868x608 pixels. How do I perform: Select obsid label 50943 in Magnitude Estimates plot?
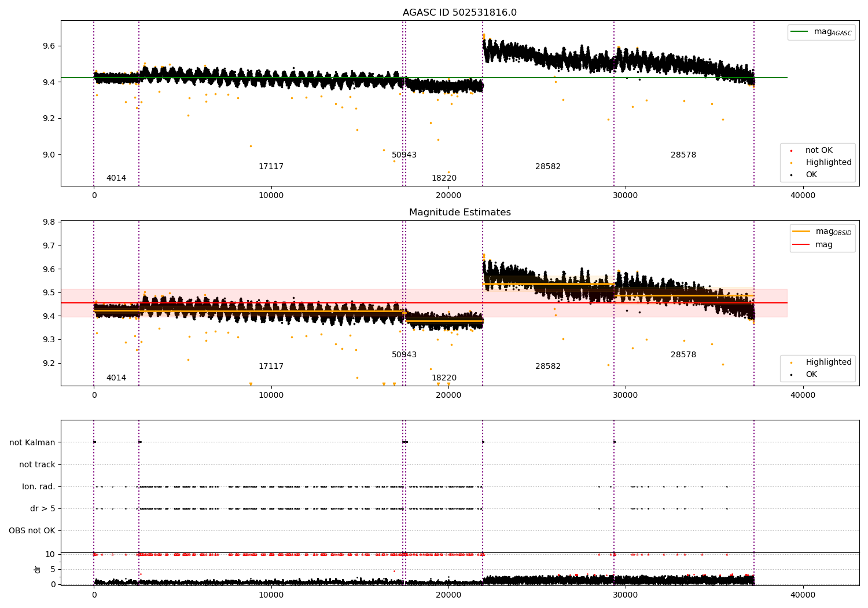click(x=404, y=355)
